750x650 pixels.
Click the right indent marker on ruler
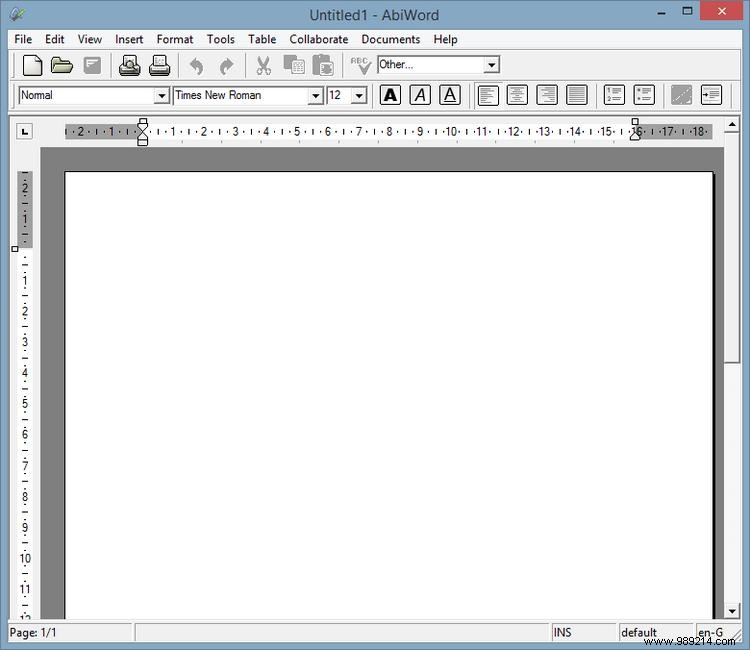click(x=635, y=136)
